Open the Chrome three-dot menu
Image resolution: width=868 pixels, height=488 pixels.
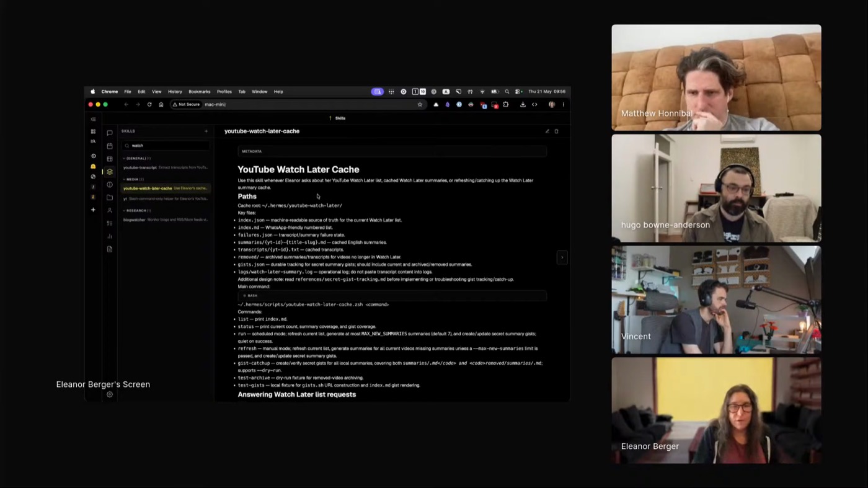[x=563, y=104]
